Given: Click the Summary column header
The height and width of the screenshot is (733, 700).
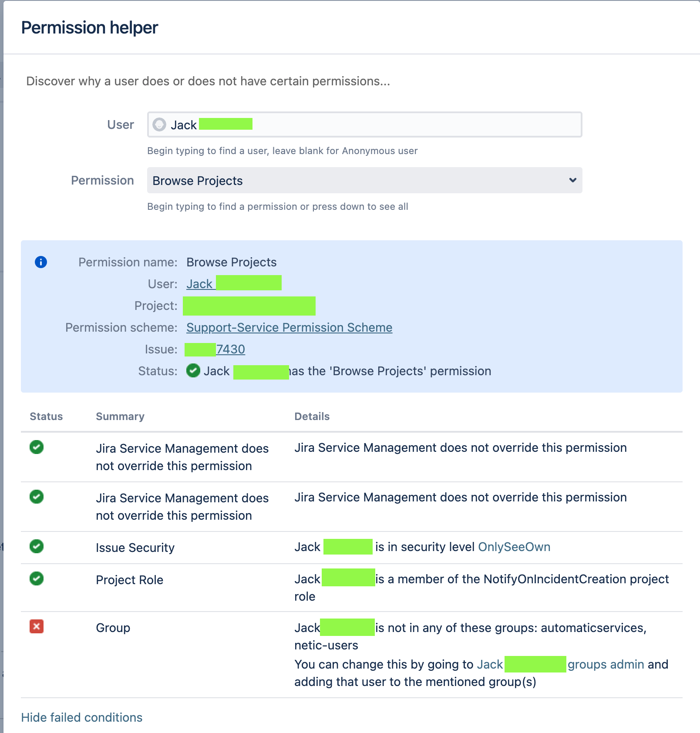Looking at the screenshot, I should 120,416.
